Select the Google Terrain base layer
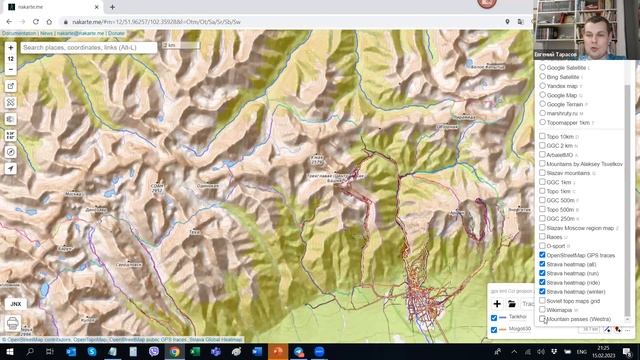Viewport: 640px width, 360px height. (542, 104)
